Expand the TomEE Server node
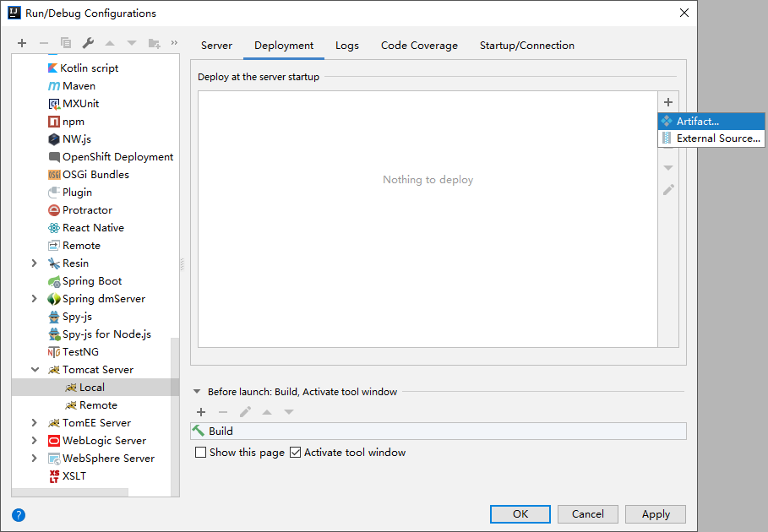Screen dimensions: 768x532 point(35,422)
